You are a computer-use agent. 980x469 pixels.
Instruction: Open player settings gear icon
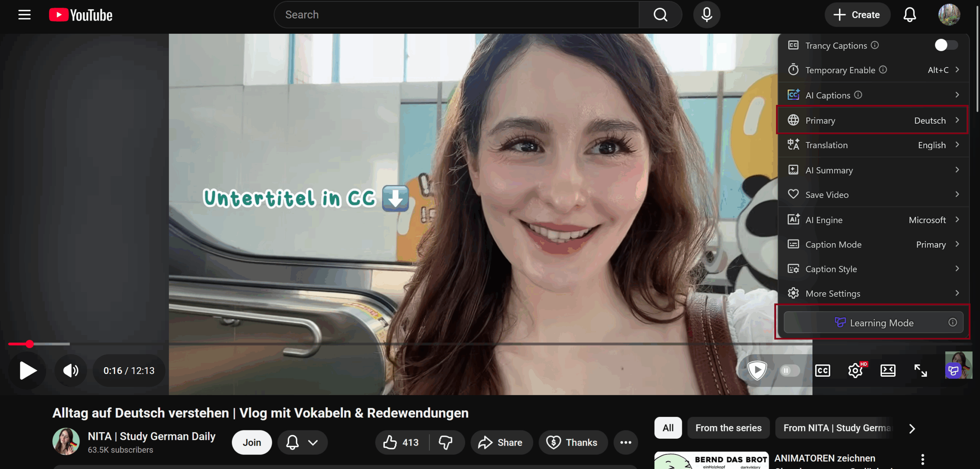[x=855, y=371]
